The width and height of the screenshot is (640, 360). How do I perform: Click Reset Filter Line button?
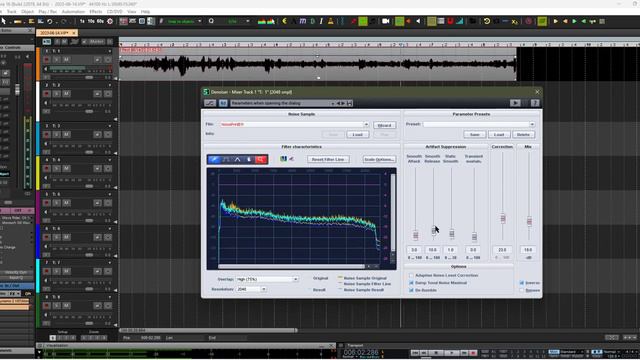[x=328, y=159]
